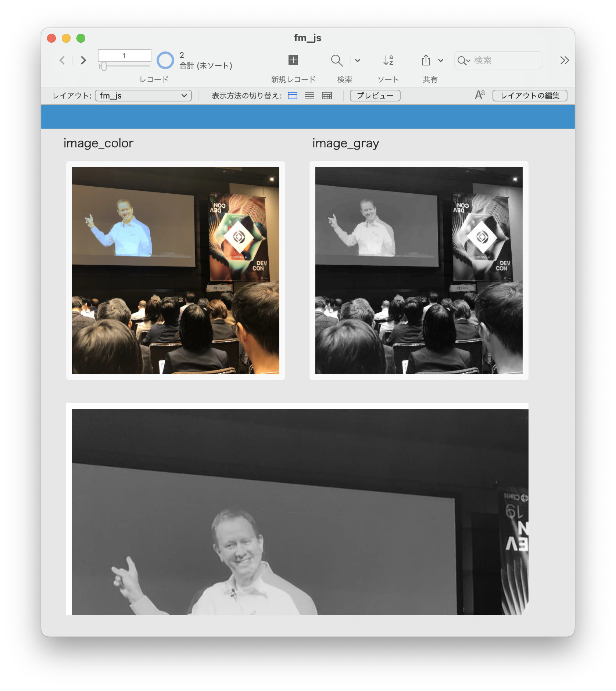This screenshot has height=691, width=616.
Task: Click the magnifier Find icon
Action: click(x=337, y=60)
